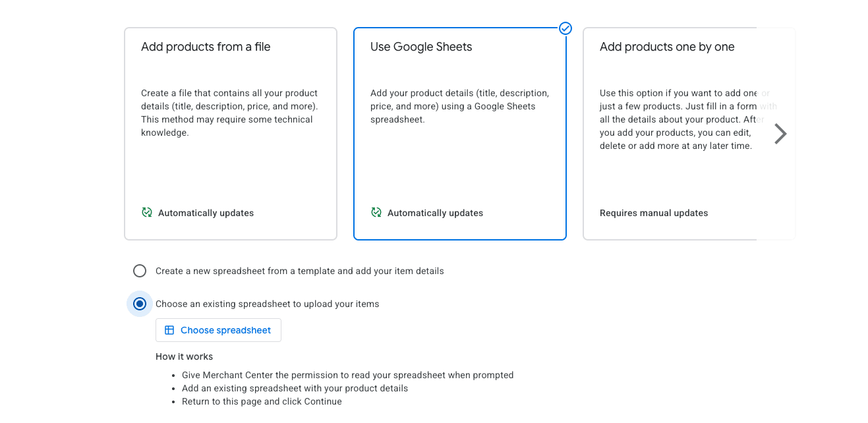
Task: Switch to the 'Use Google Sheets' method
Action: coord(459,133)
